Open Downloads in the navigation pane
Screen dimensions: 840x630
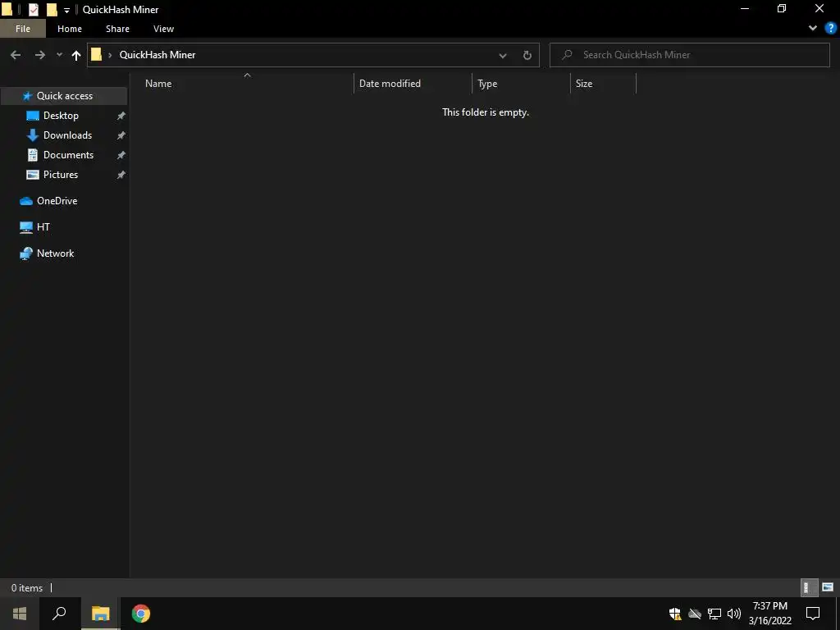click(67, 135)
